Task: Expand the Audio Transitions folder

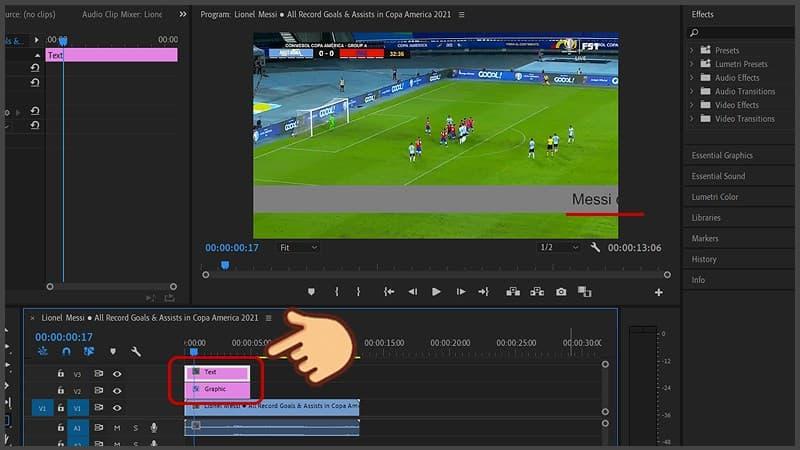Action: 692,91
